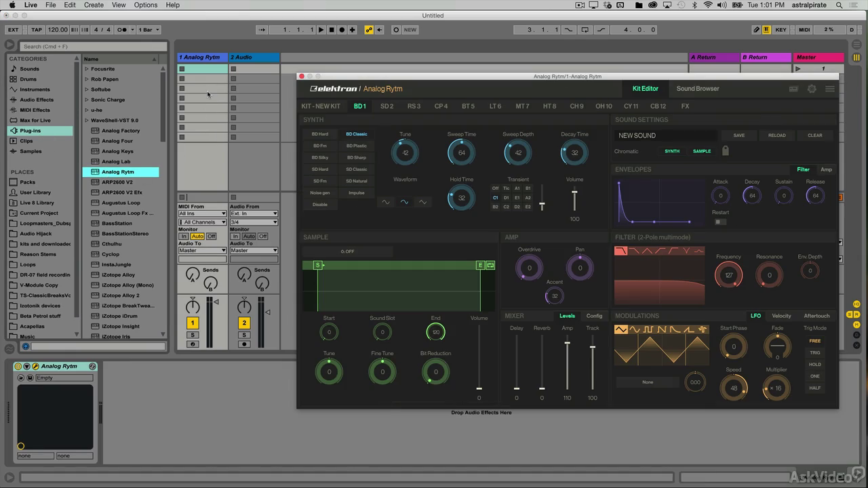Solo track 2 Audio
The width and height of the screenshot is (868, 488).
244,335
